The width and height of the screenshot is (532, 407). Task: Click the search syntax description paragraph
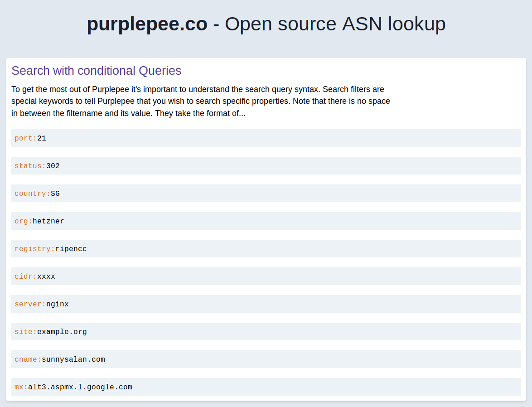200,101
